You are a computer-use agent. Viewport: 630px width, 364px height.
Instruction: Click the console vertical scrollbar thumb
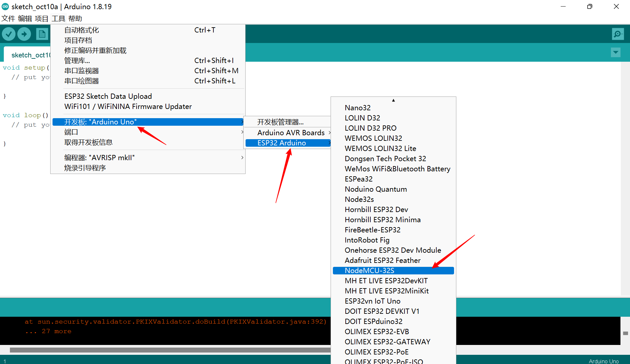coord(625,333)
